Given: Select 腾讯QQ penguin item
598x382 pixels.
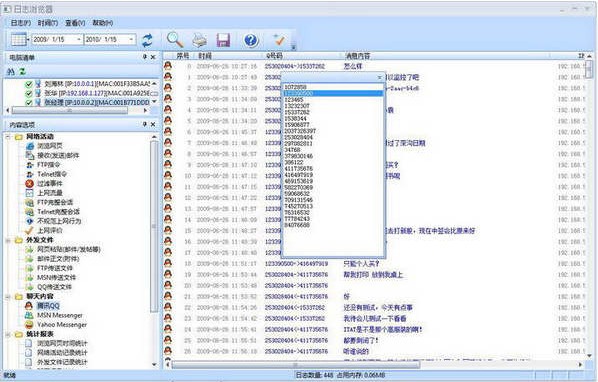Looking at the screenshot, I should coord(42,306).
